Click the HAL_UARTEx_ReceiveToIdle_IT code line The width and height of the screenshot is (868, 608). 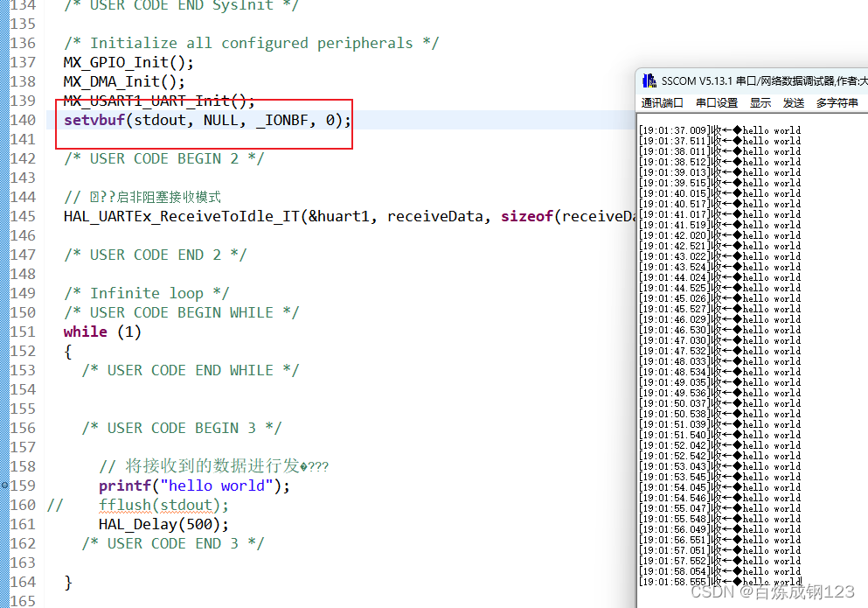[349, 216]
